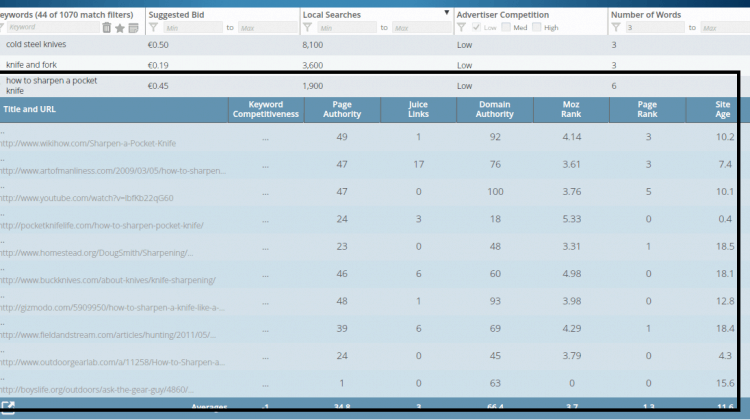The width and height of the screenshot is (750, 420).
Task: Open the buckknives.com knife-sharpening link
Action: pos(108,280)
